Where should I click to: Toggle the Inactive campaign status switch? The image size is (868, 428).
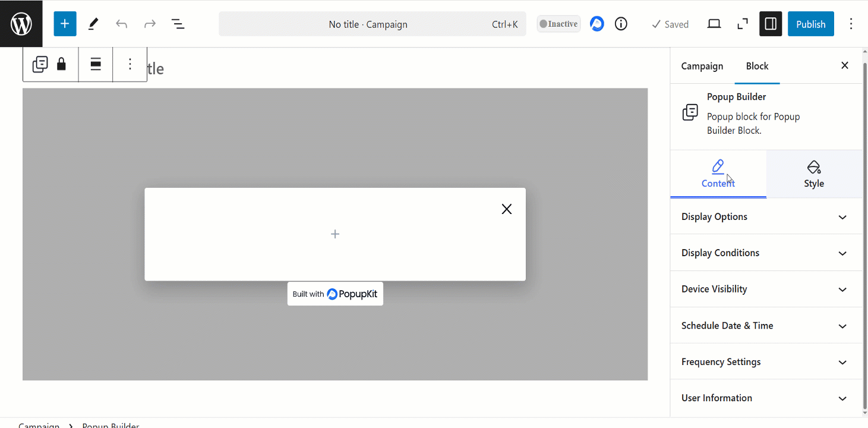(x=558, y=24)
